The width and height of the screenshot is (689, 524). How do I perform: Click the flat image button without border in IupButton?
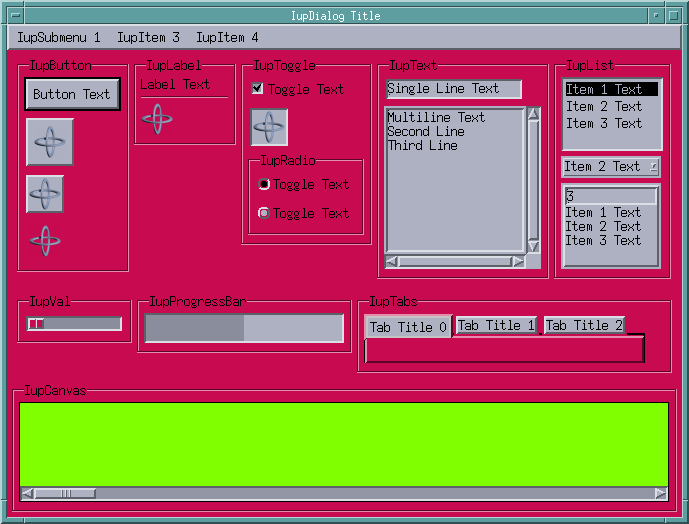45,241
